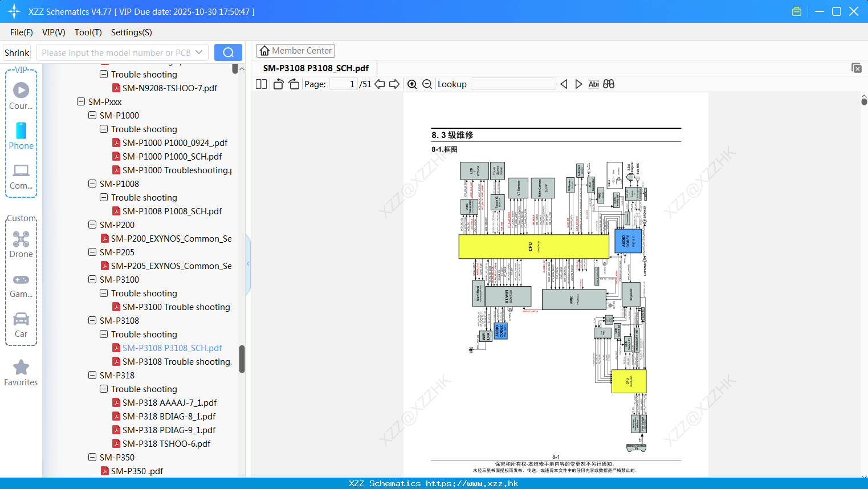Open SM-P318 AAAAJ-7_1.pdf
Screen dimensions: 868x489
(169, 402)
